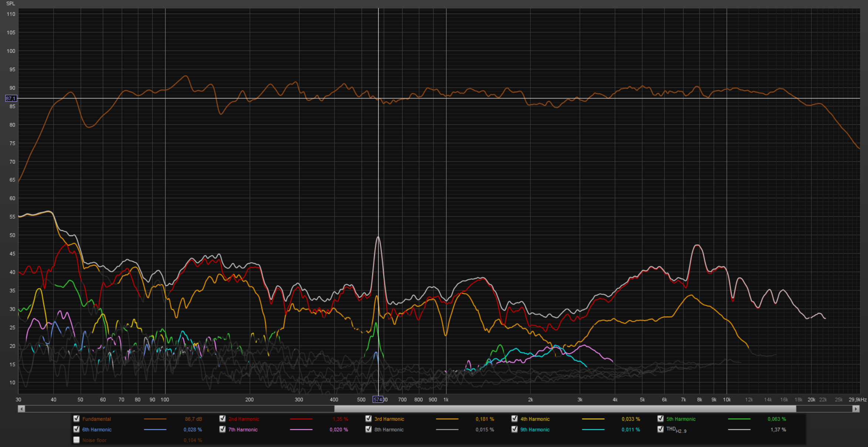The image size is (868, 447).
Task: Click the 8th Harmonic legend label
Action: pos(389,430)
